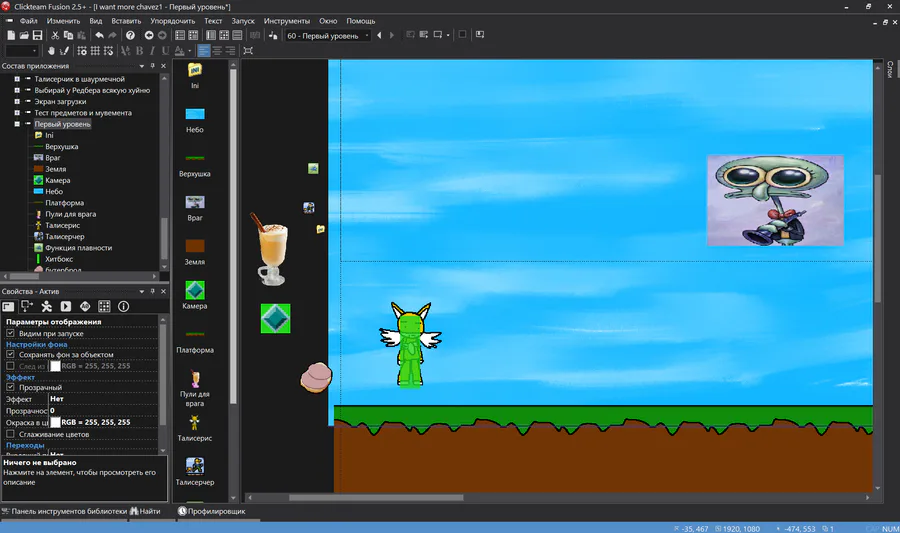This screenshot has width=900, height=533.
Task: Click the 'След из' white color swatch
Action: pos(55,366)
